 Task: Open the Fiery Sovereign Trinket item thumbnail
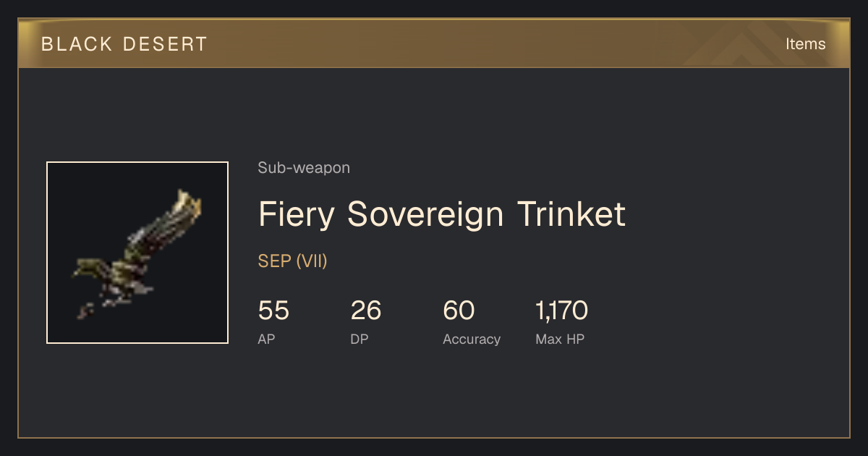pyautogui.click(x=137, y=253)
